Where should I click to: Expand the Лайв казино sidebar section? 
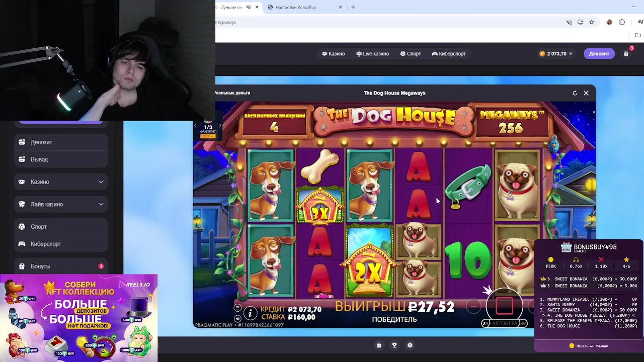tap(61, 205)
